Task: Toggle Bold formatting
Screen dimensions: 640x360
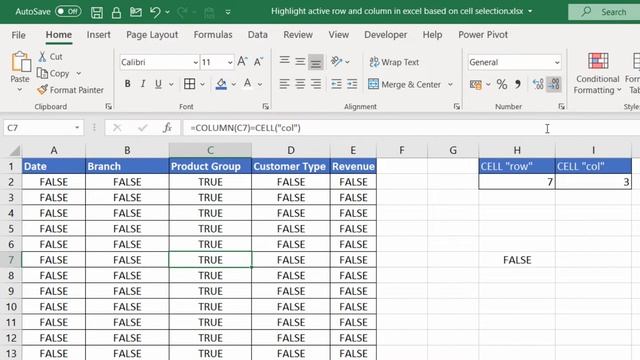Action: (x=127, y=84)
